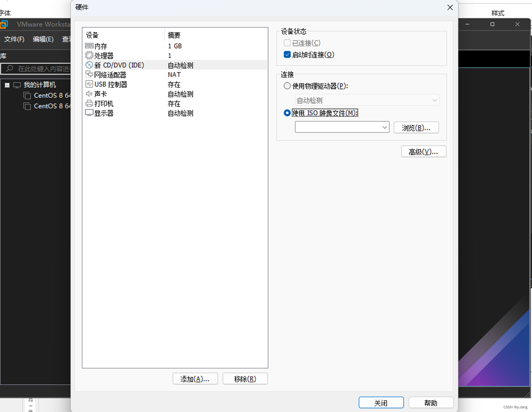Select the first CentOS 8 VM icon

pos(27,96)
